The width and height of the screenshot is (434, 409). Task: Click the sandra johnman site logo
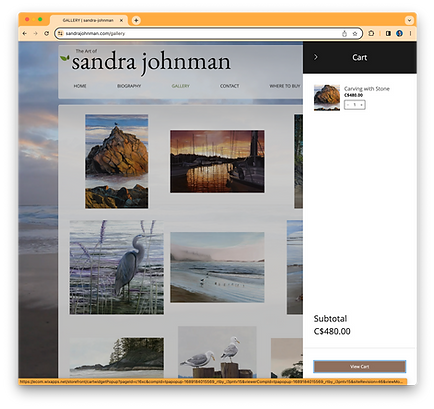pos(151,62)
